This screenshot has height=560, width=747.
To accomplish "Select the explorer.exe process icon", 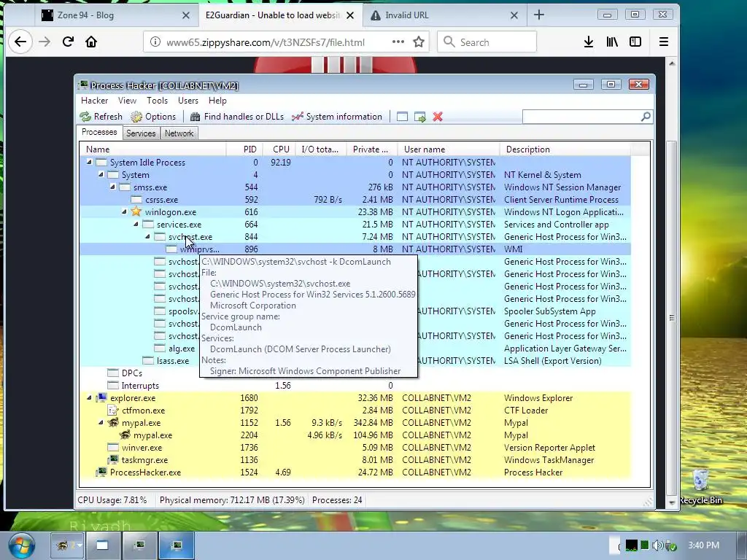I will (101, 397).
